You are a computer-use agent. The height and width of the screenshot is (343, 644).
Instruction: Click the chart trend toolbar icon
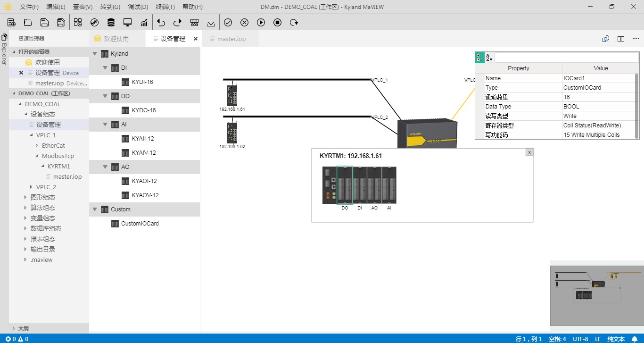144,22
